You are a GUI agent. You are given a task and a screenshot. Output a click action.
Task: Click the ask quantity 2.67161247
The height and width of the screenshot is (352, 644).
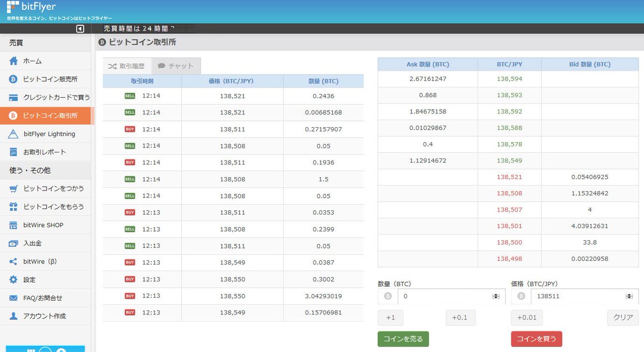428,79
